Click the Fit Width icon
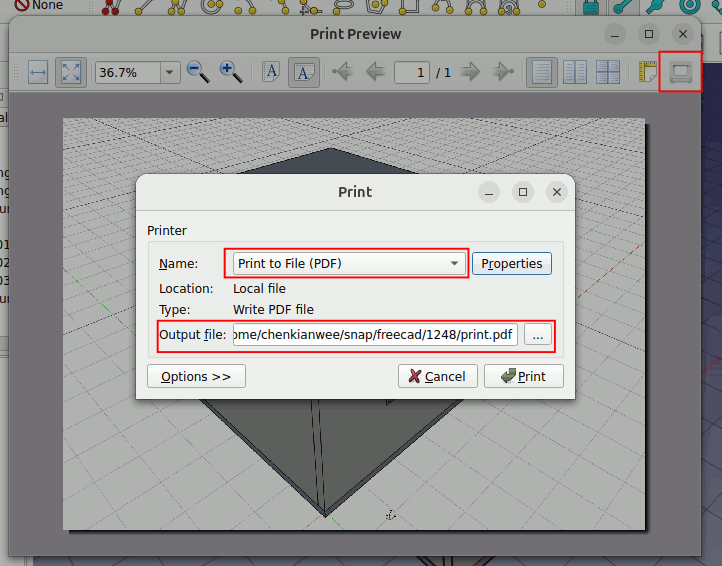 coord(38,72)
